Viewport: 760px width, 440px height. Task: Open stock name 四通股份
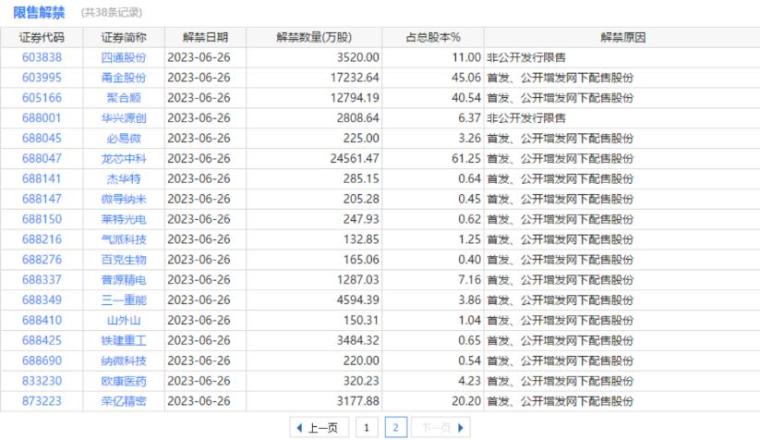point(124,58)
